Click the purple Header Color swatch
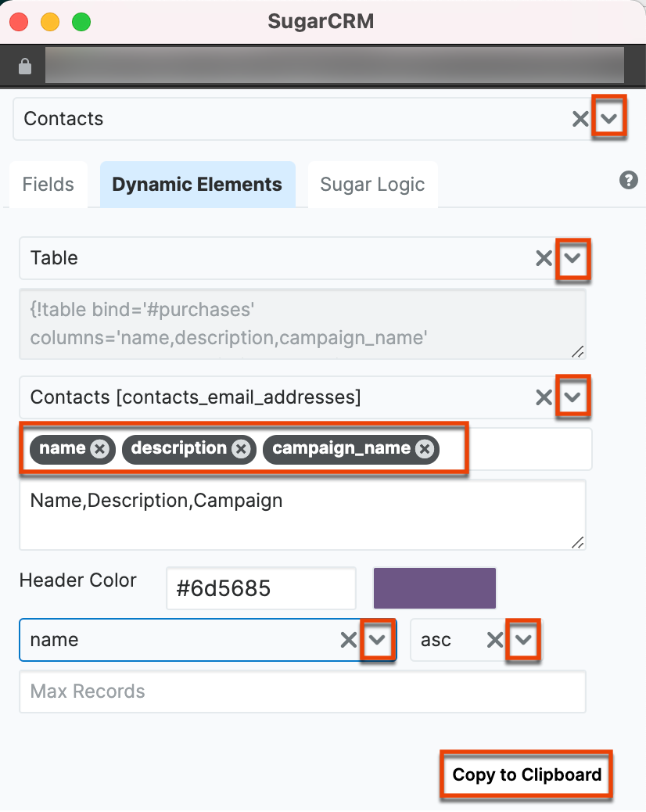 [434, 587]
